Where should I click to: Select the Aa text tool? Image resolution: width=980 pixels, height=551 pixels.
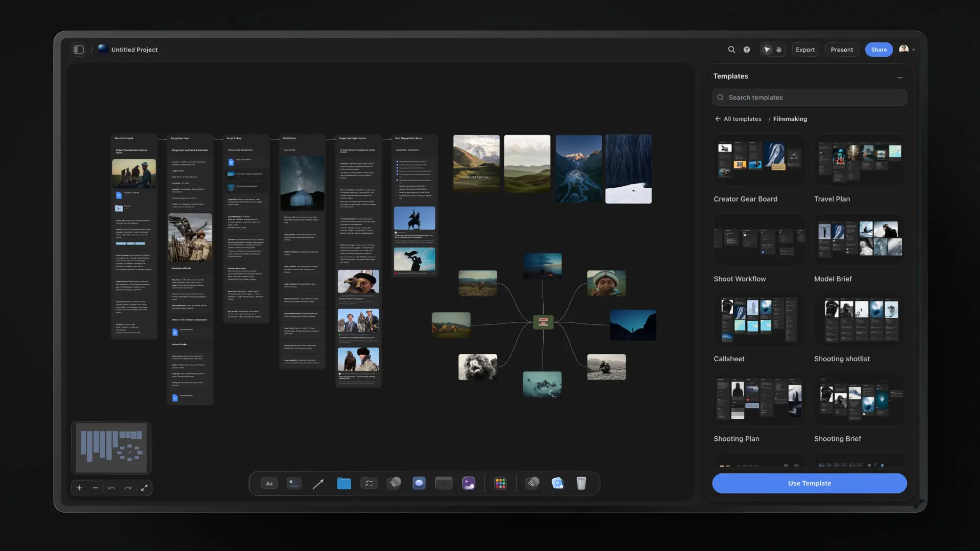pyautogui.click(x=269, y=483)
